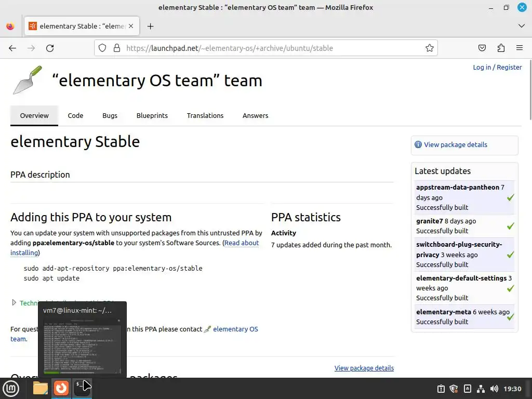Open the Answers tab
This screenshot has width=532, height=399.
coord(255,116)
